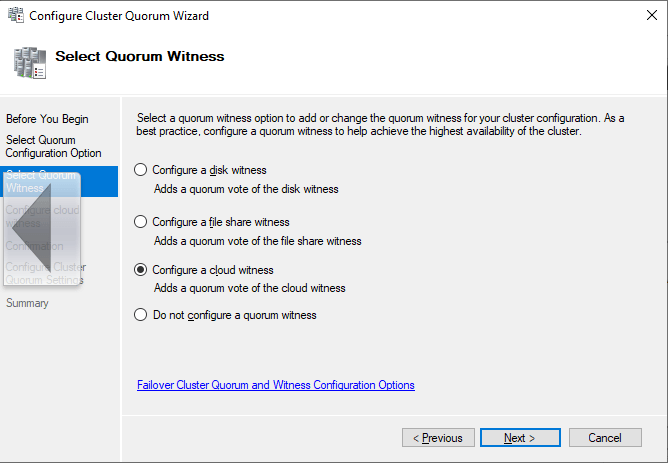The height and width of the screenshot is (463, 668).
Task: Close the Configure Cluster Quorum Wizard
Action: [651, 15]
